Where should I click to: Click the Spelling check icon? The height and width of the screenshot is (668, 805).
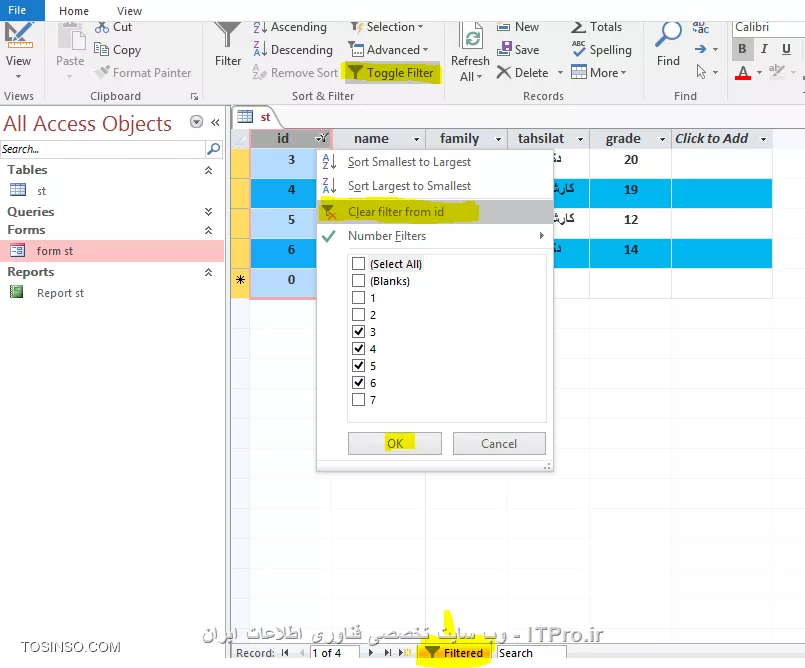point(579,49)
